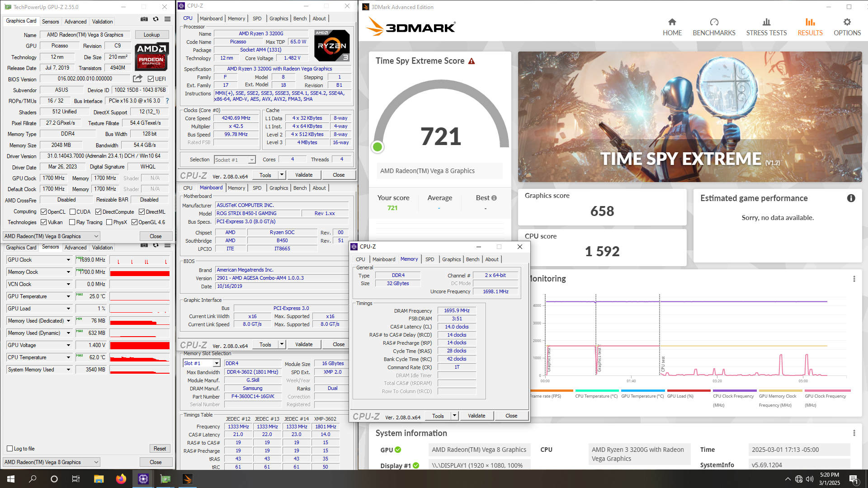Toggle Vulkan checkbox
The image size is (868, 488).
[44, 222]
